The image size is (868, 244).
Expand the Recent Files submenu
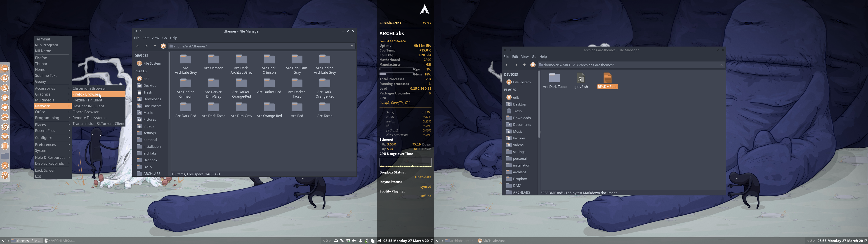pyautogui.click(x=53, y=131)
